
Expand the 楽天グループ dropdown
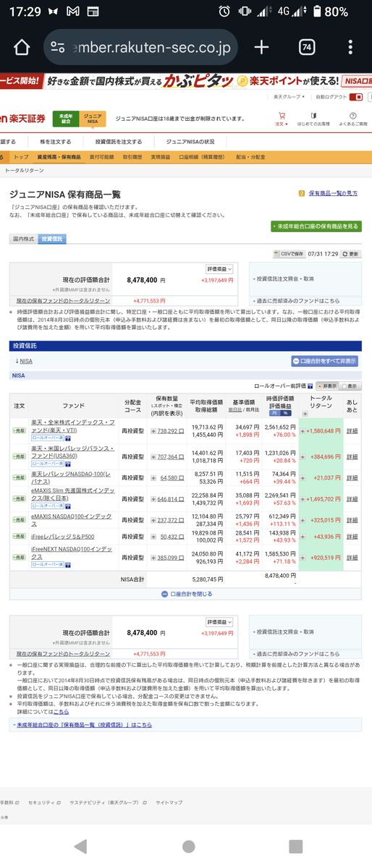coord(290,96)
